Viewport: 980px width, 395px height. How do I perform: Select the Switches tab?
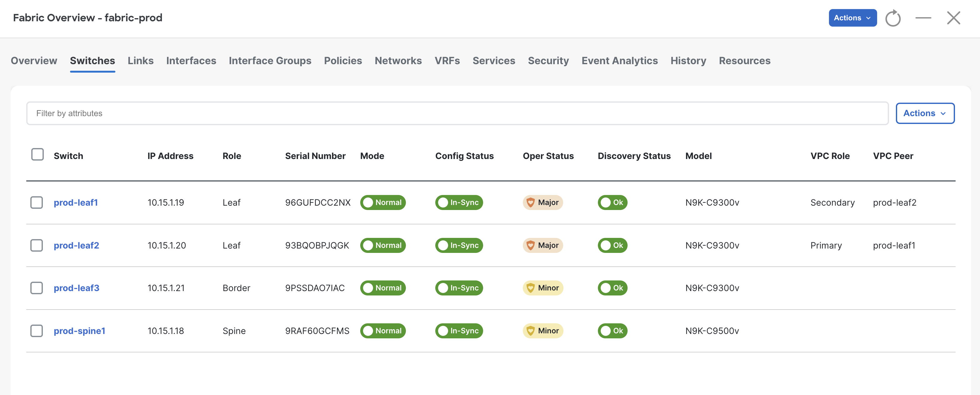[x=93, y=60]
